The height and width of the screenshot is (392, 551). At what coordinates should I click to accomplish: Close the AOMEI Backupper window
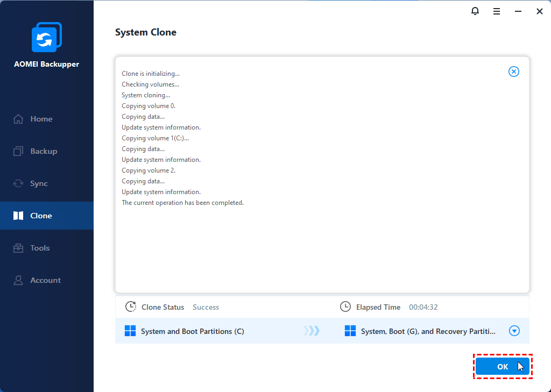540,12
